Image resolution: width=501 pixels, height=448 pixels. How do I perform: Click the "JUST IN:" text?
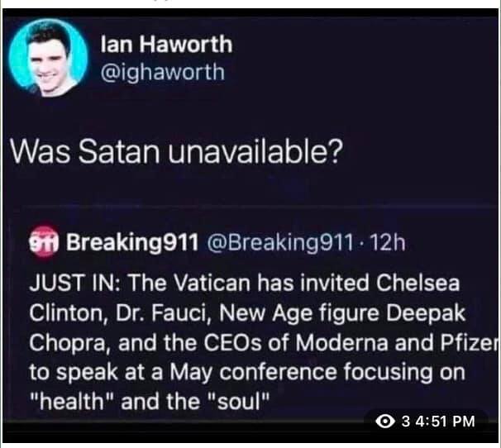click(x=71, y=281)
